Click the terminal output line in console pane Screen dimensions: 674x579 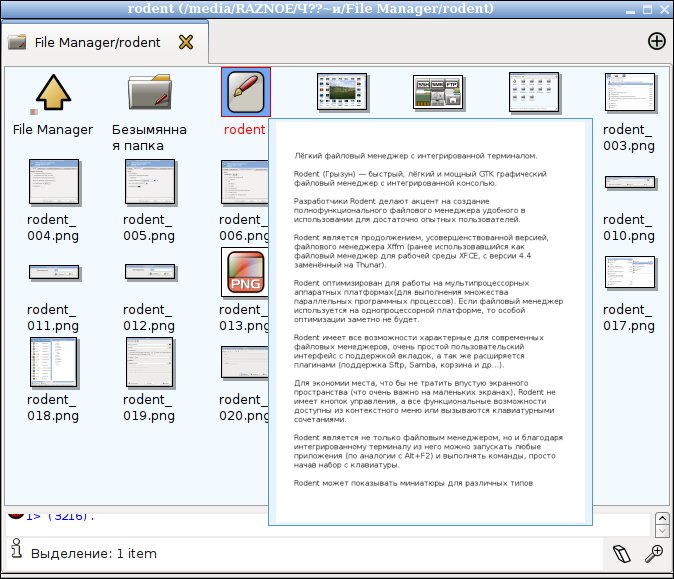click(x=60, y=516)
